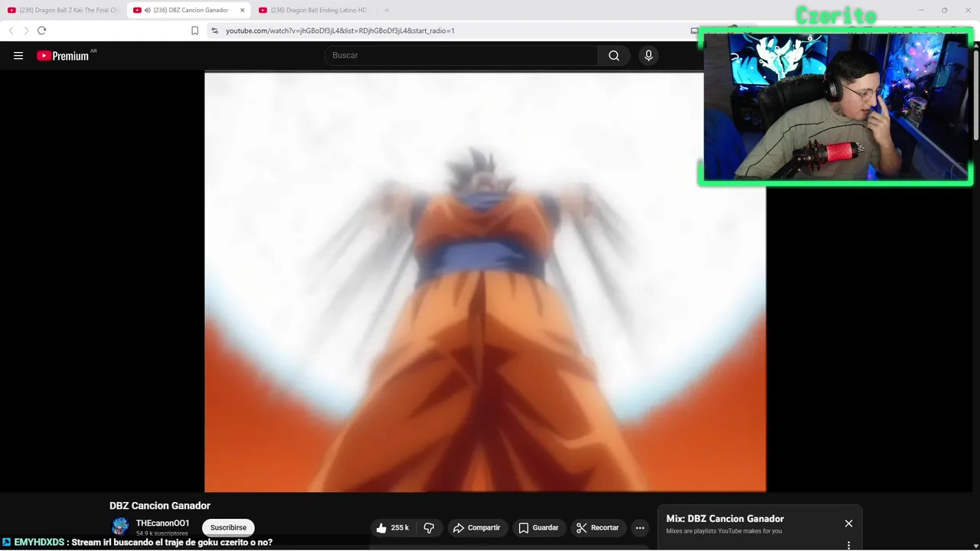Switch to Dragon Ball Ending Latino tab
980x551 pixels.
pos(314,10)
